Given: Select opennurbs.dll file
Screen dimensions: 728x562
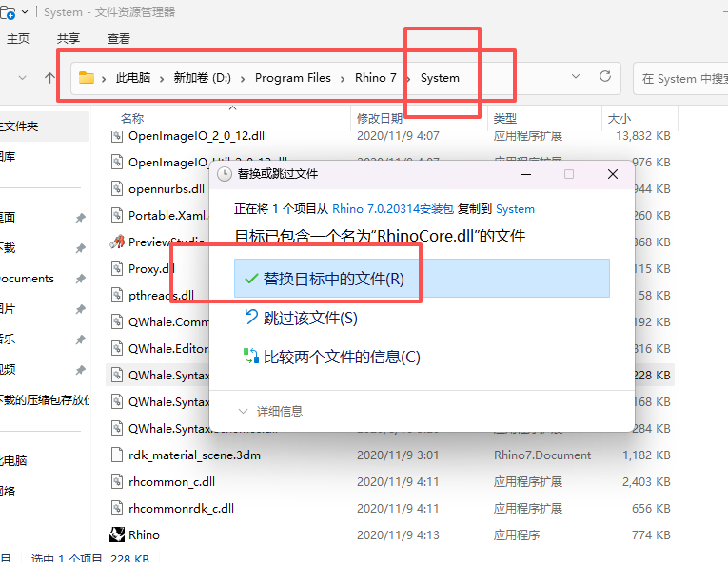Looking at the screenshot, I should click(167, 189).
